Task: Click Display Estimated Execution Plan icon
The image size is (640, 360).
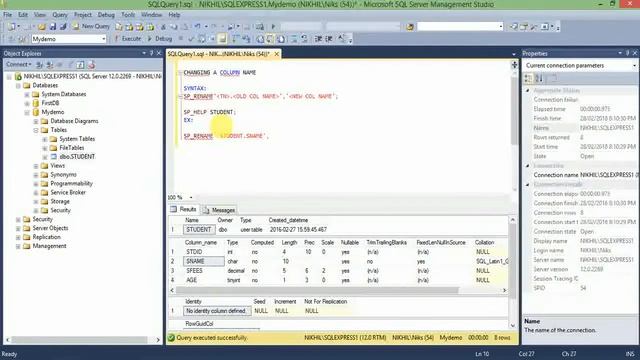Action: pos(202,39)
